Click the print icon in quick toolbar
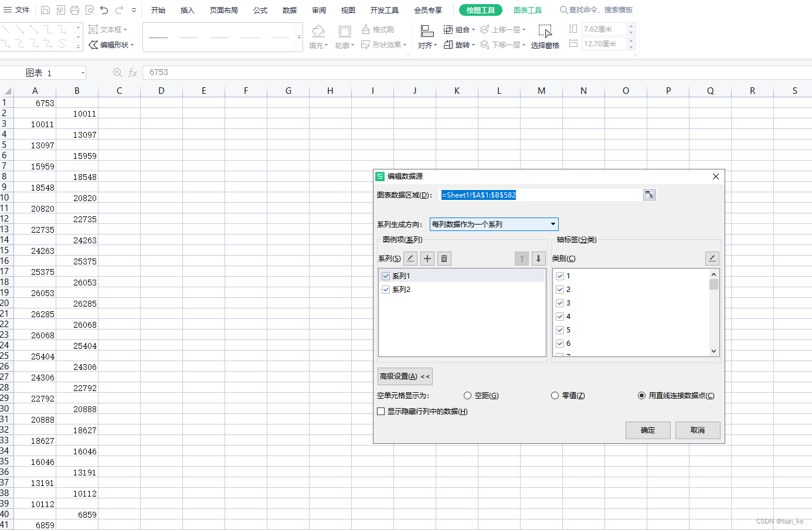812x530 pixels. click(x=74, y=10)
